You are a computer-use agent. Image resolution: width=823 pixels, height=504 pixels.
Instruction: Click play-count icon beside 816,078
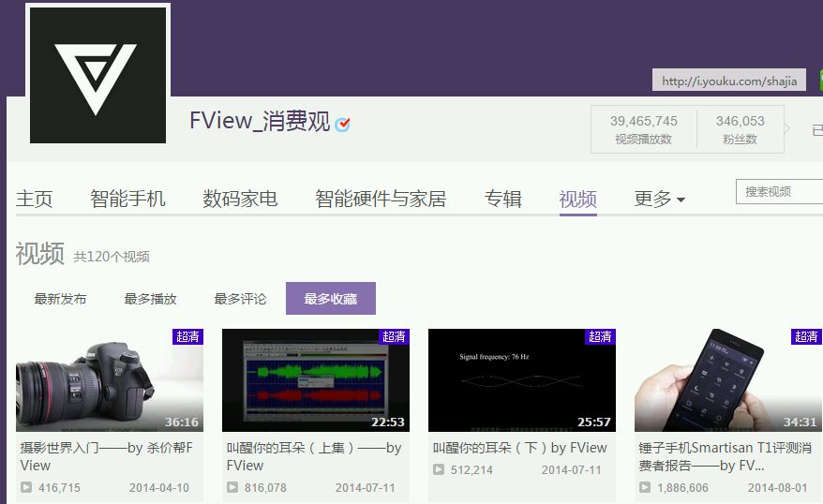pos(232,488)
